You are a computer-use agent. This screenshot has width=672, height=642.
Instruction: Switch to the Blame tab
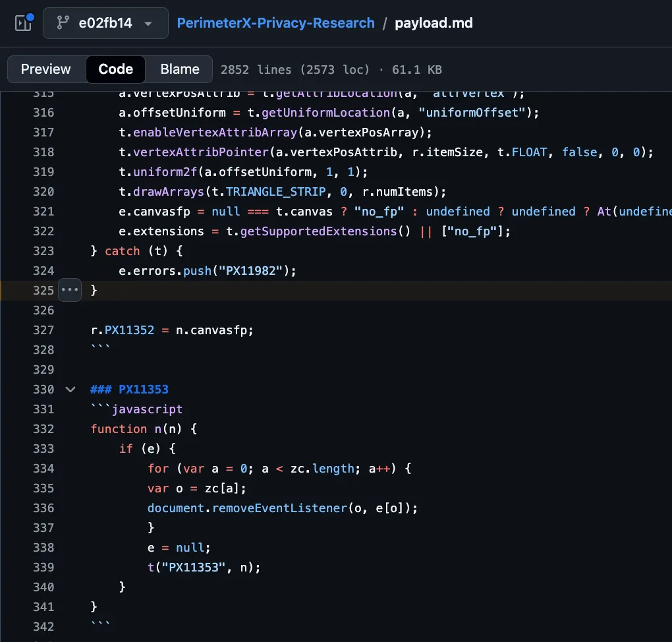click(x=180, y=69)
